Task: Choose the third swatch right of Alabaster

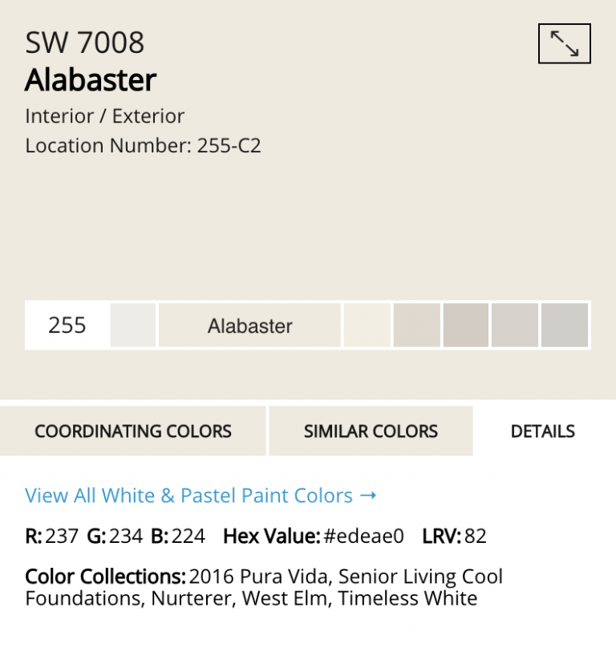Action: pos(465,326)
